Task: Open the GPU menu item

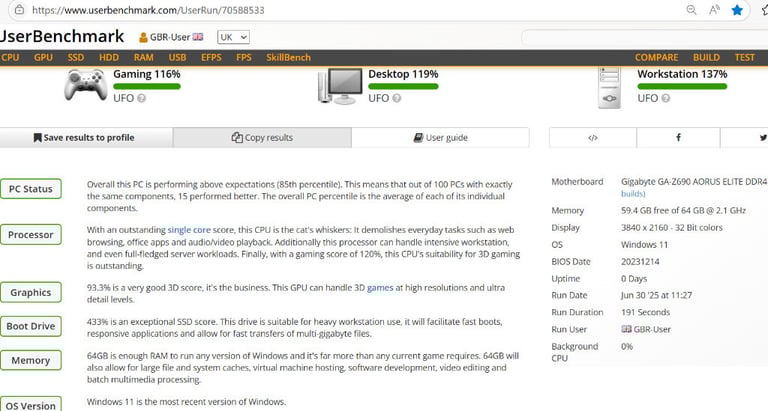Action: (x=43, y=57)
